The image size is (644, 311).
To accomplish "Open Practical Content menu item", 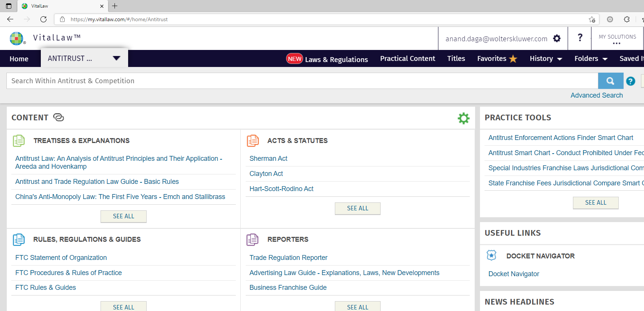I will [407, 59].
